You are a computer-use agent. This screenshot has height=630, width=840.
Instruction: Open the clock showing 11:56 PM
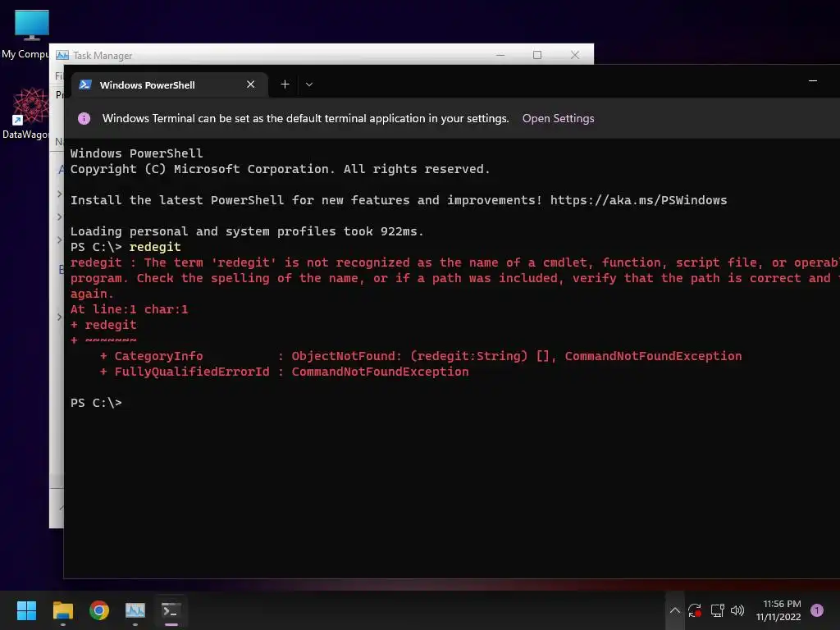pyautogui.click(x=778, y=610)
